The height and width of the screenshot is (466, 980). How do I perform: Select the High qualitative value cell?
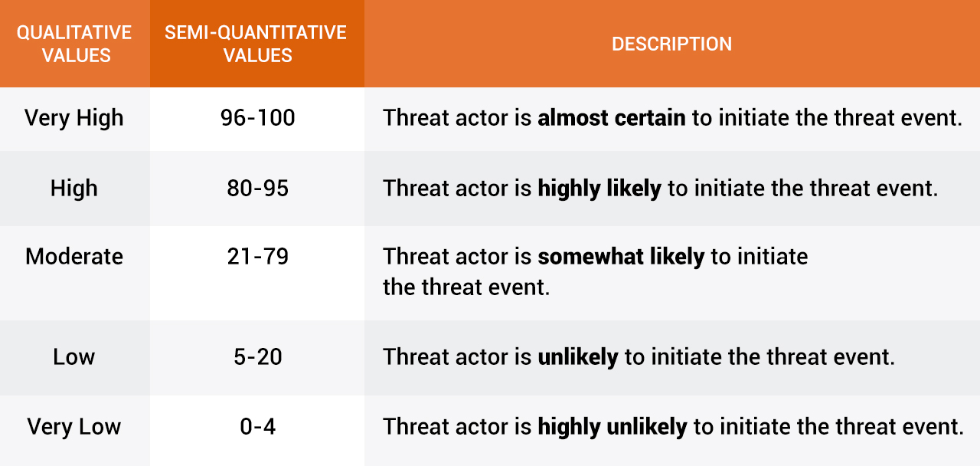pyautogui.click(x=74, y=189)
